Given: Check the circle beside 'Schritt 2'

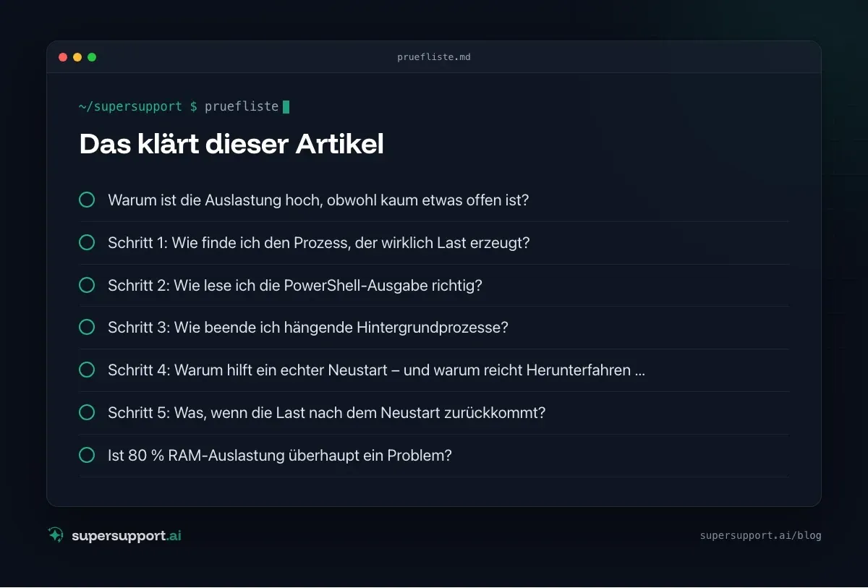Looking at the screenshot, I should coord(87,285).
